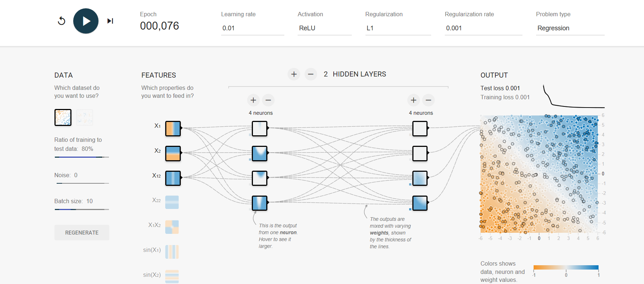Click the FEATURES heading
The height and width of the screenshot is (284, 644).
pos(159,75)
